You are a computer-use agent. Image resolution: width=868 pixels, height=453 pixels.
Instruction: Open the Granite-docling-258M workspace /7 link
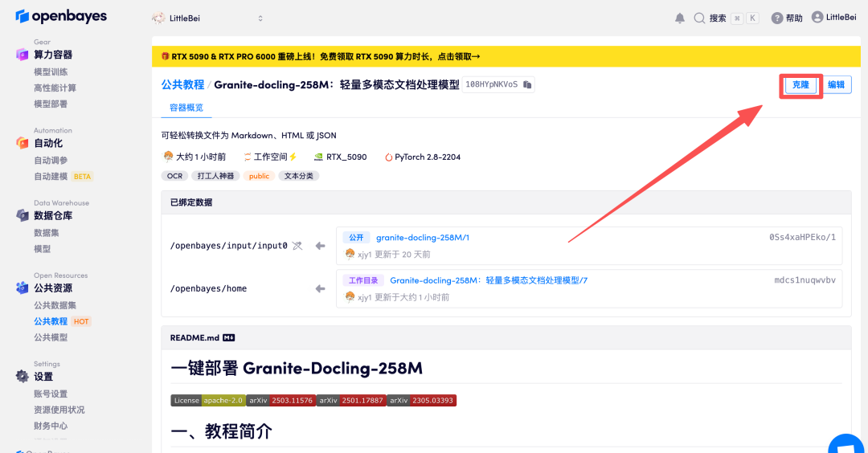[x=489, y=280]
